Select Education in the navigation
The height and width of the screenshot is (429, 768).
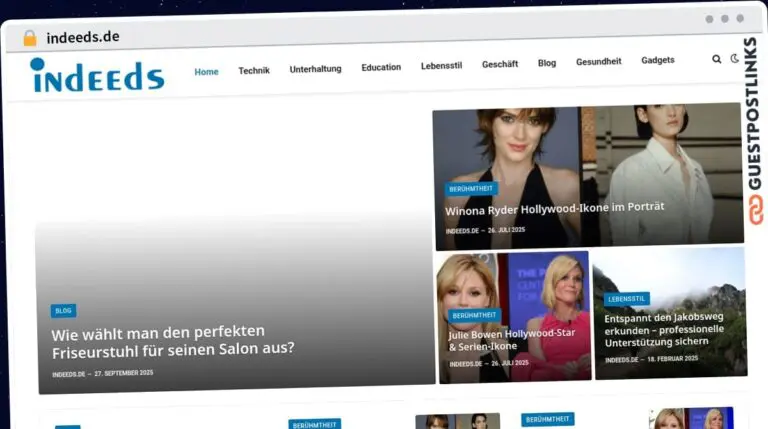[381, 67]
